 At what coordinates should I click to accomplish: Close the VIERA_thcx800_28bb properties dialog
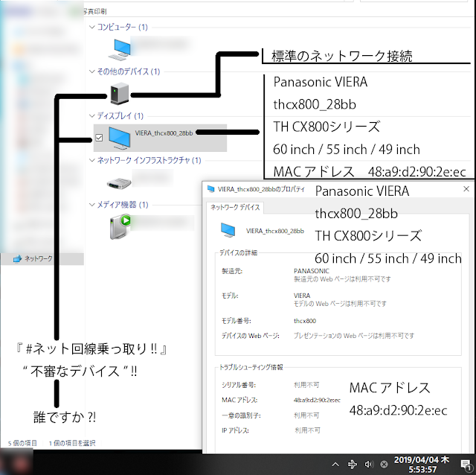466,188
